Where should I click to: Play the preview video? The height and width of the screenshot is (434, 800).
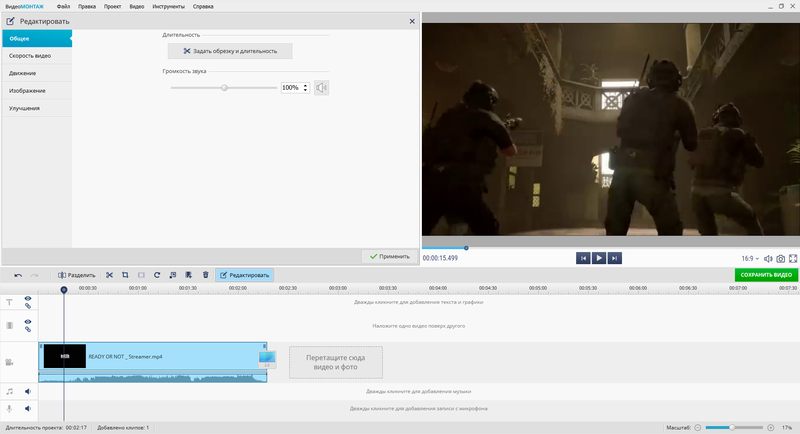coord(599,258)
